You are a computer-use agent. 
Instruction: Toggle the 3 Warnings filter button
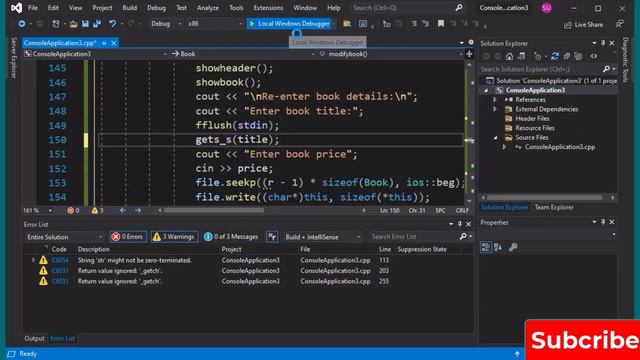click(x=174, y=237)
